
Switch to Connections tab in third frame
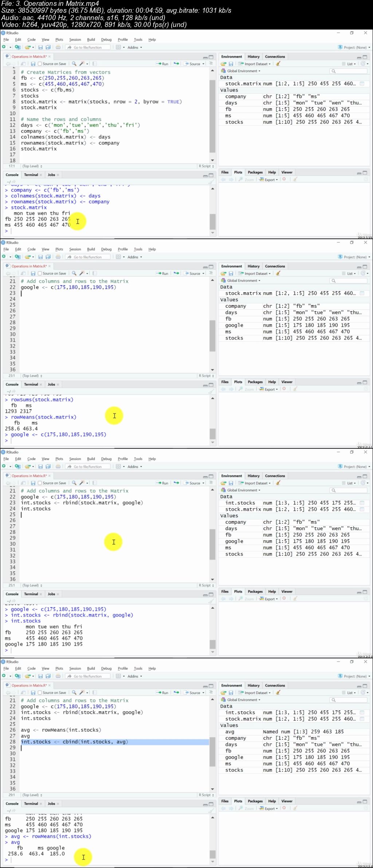coord(275,476)
